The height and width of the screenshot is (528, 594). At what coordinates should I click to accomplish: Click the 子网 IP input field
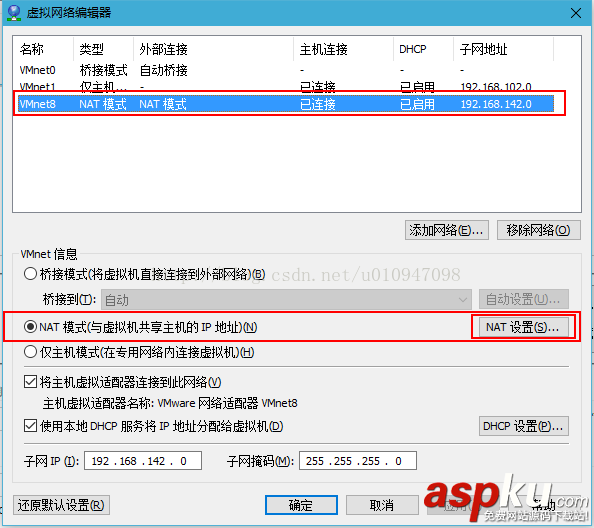[143, 461]
